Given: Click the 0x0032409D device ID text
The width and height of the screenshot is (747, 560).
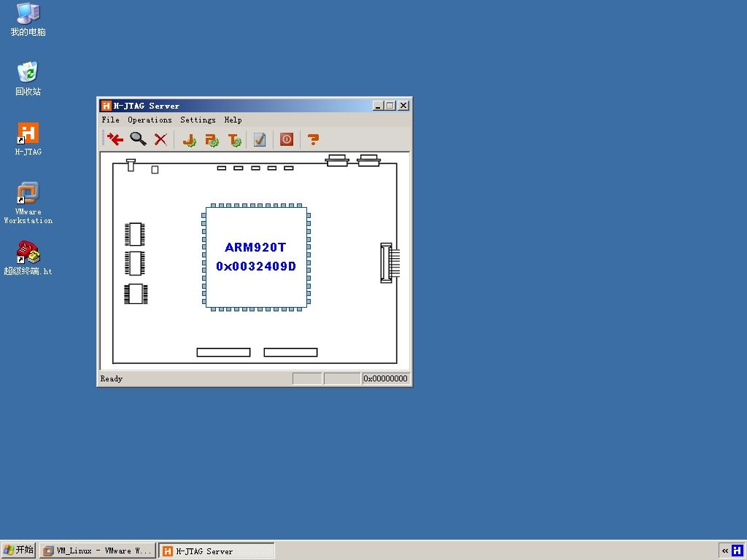Looking at the screenshot, I should click(x=256, y=266).
